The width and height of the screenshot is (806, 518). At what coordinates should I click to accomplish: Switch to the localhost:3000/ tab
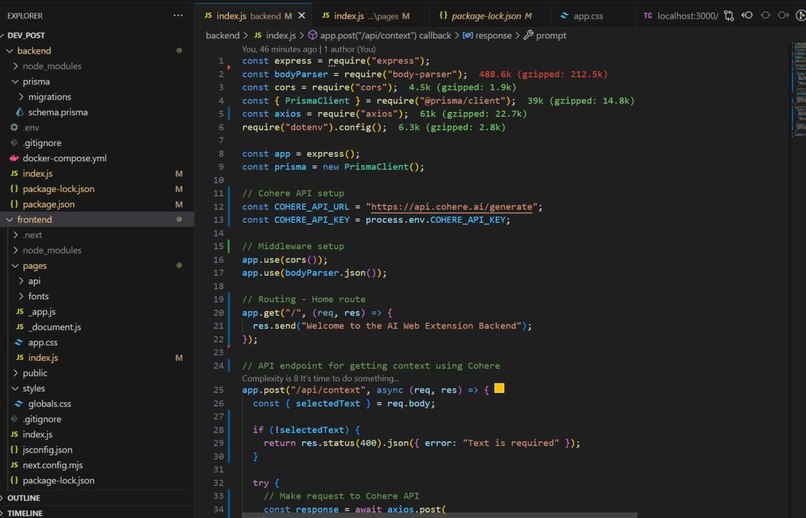681,16
